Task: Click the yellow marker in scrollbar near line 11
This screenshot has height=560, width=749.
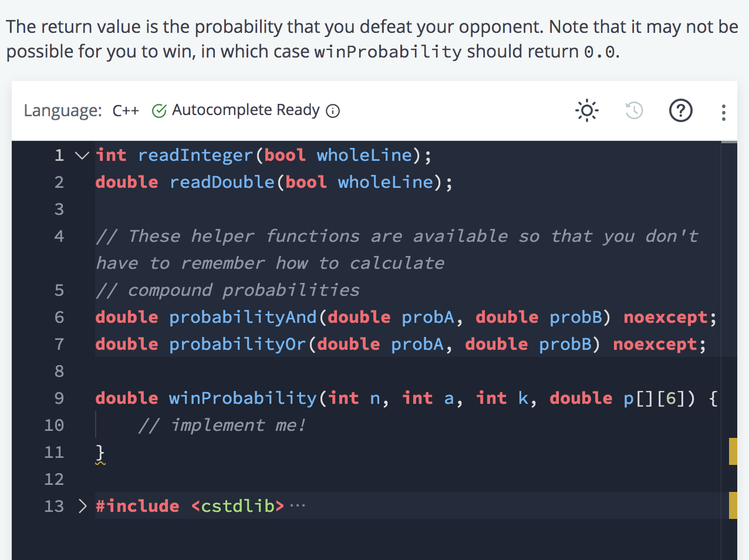Action: click(733, 451)
